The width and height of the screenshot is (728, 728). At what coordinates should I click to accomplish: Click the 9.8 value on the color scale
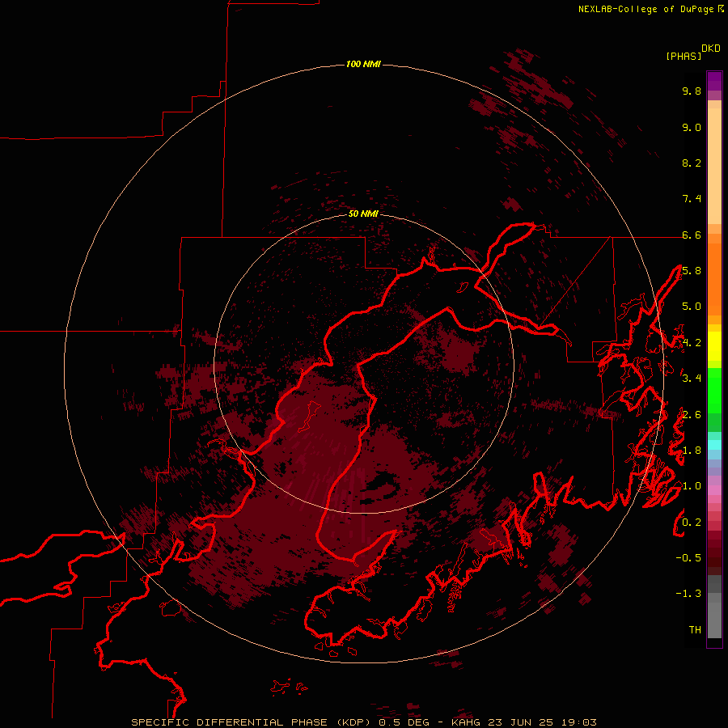[x=692, y=91]
